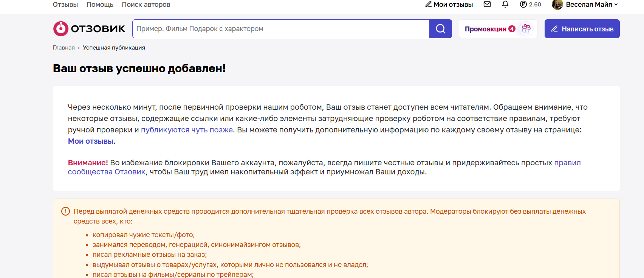Viewport: 644px width, 278px height.
Task: Click the line about синонимайзингом отзывов
Action: pos(197,245)
